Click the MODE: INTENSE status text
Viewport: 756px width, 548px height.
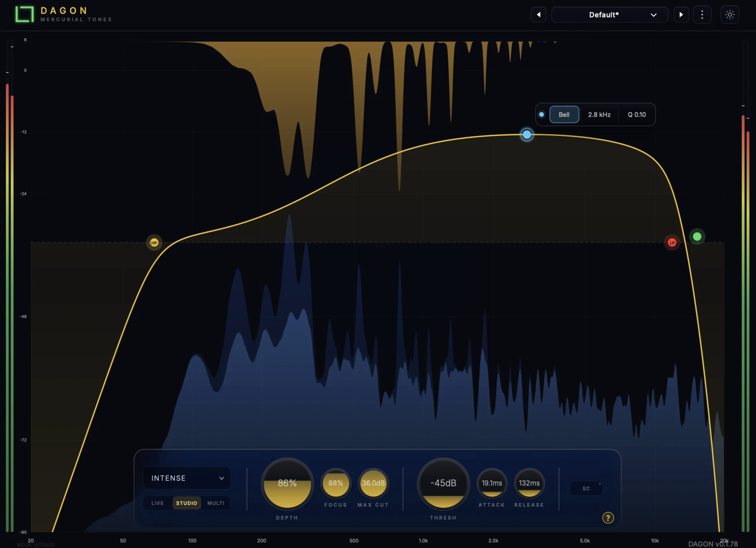(36, 545)
